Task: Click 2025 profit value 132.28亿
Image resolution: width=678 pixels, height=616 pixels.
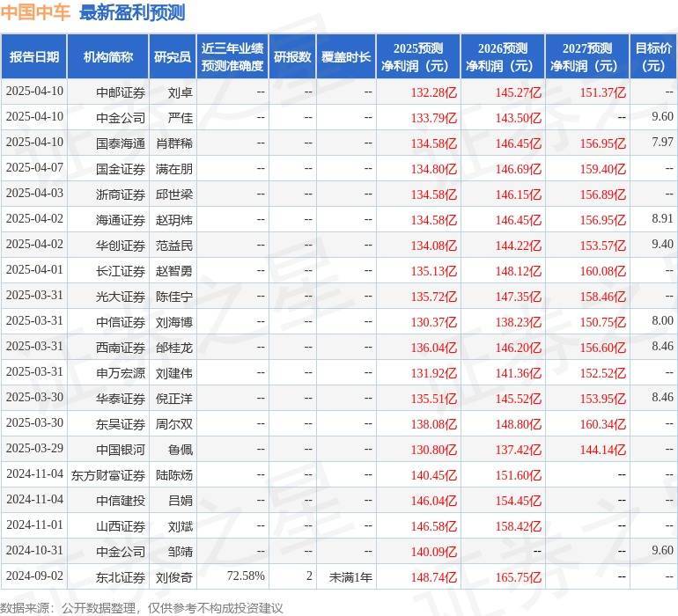Action: click(434, 92)
